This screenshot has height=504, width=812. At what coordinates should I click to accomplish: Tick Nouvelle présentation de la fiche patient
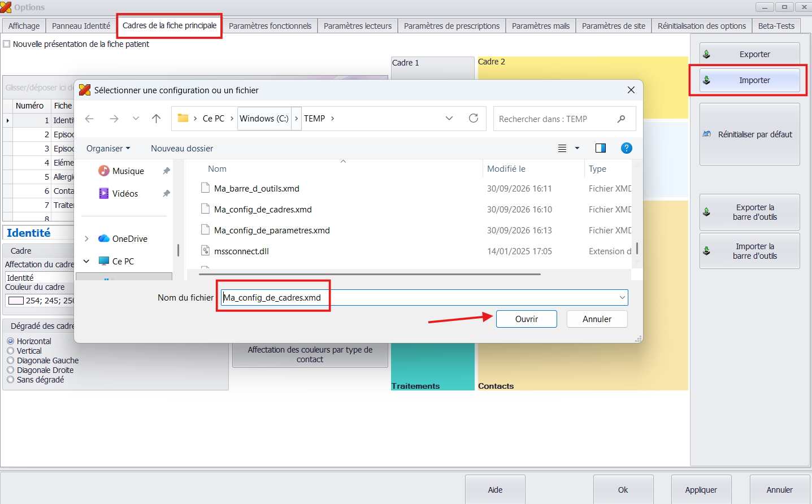[x=7, y=44]
